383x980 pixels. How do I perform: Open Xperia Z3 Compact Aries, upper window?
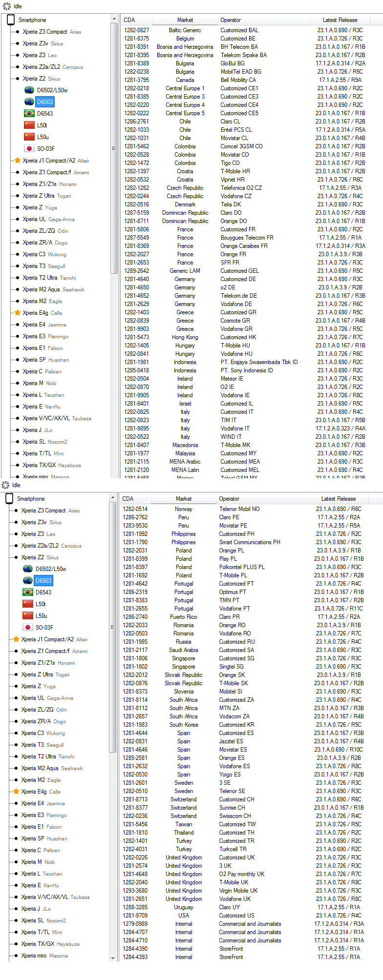pos(52,32)
